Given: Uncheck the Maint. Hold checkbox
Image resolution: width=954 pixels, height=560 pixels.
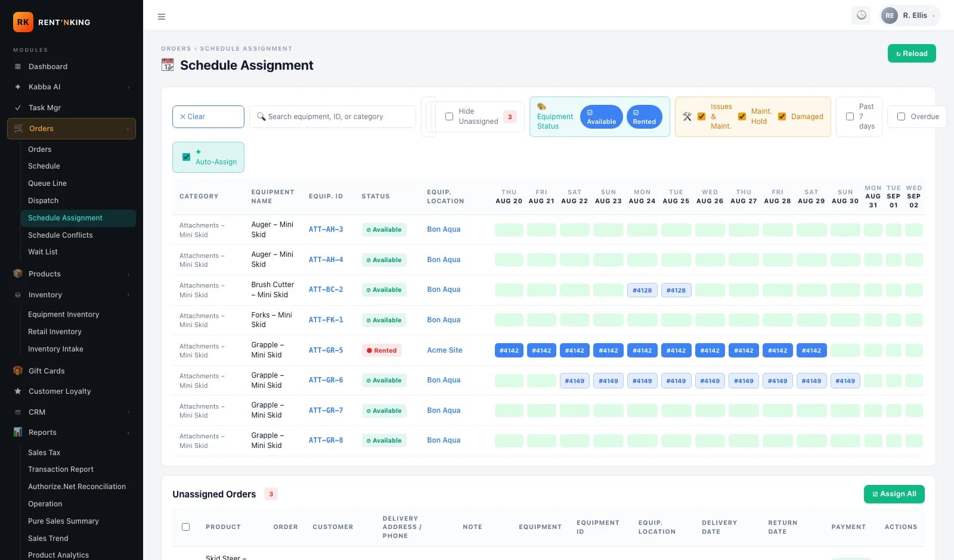Looking at the screenshot, I should point(742,117).
